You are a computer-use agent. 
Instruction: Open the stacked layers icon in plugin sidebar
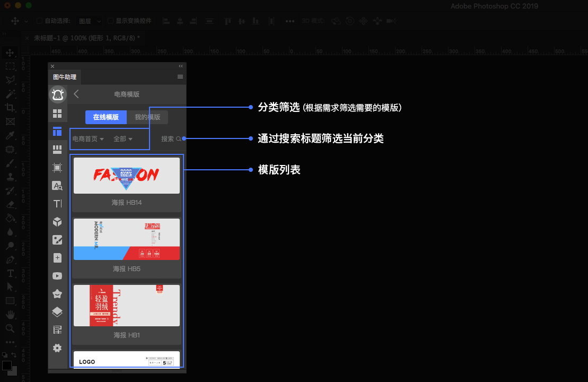point(57,312)
